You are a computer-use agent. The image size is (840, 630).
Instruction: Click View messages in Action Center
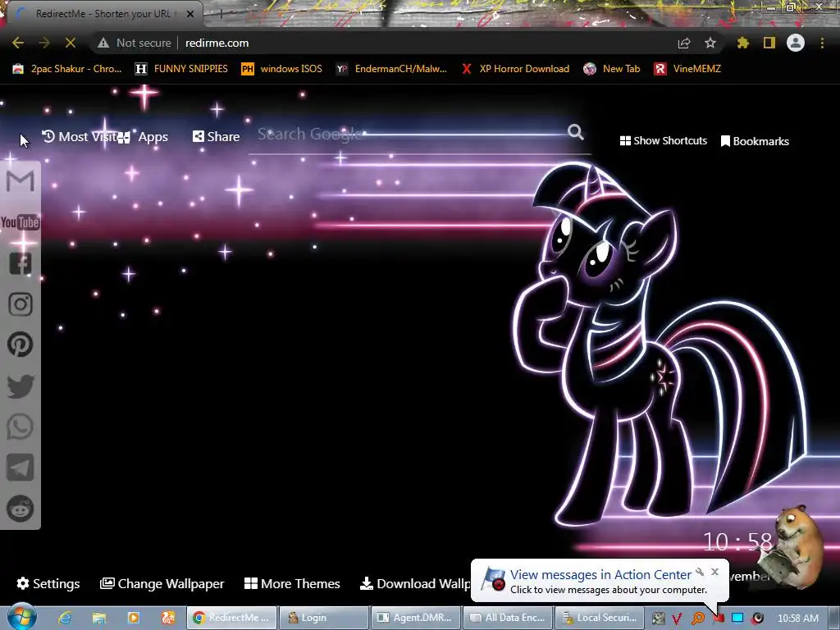tap(600, 575)
